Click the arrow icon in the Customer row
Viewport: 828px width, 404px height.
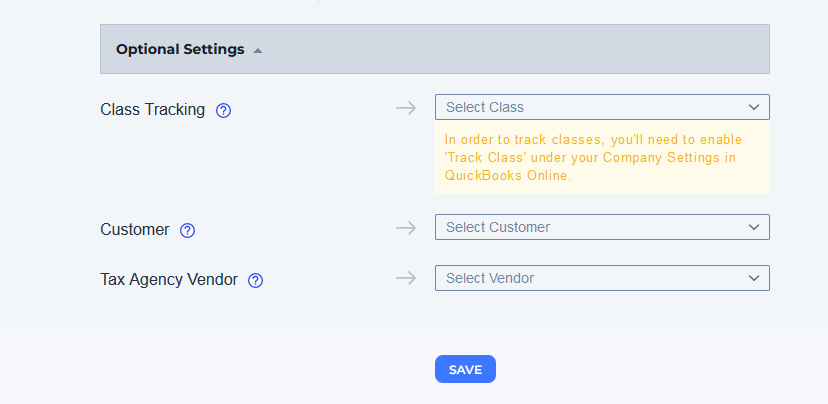click(406, 228)
